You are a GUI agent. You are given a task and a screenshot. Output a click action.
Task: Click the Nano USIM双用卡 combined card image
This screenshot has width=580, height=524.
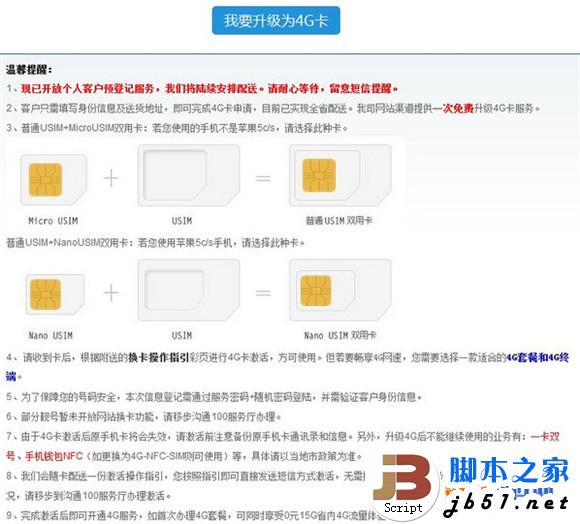tap(340, 290)
